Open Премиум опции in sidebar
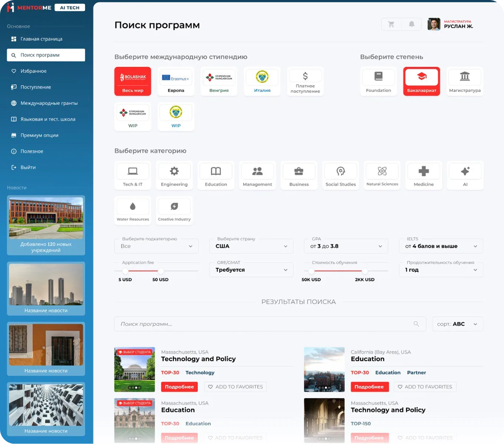 46,135
